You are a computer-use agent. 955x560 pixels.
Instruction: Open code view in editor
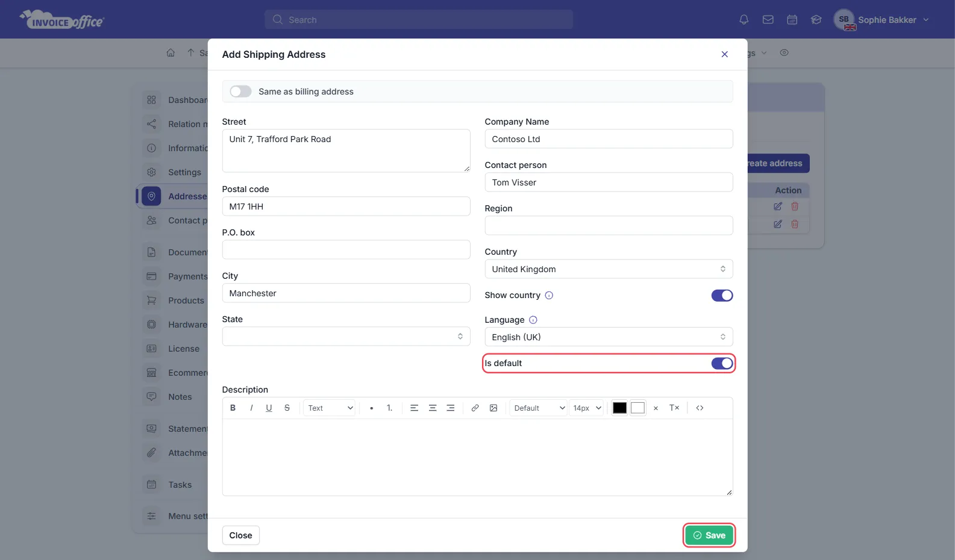coord(700,408)
